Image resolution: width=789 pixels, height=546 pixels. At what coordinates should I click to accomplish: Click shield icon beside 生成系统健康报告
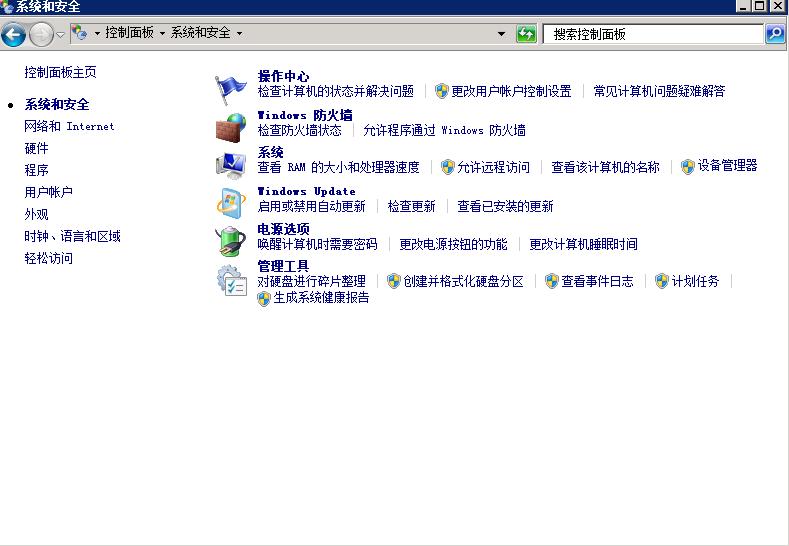click(x=264, y=298)
